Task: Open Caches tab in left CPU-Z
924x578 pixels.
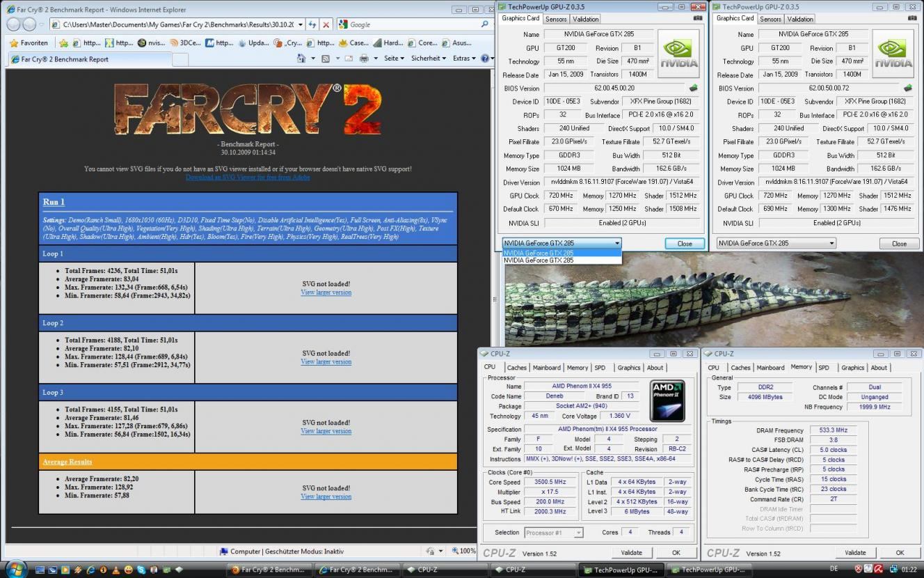Action: tap(516, 368)
